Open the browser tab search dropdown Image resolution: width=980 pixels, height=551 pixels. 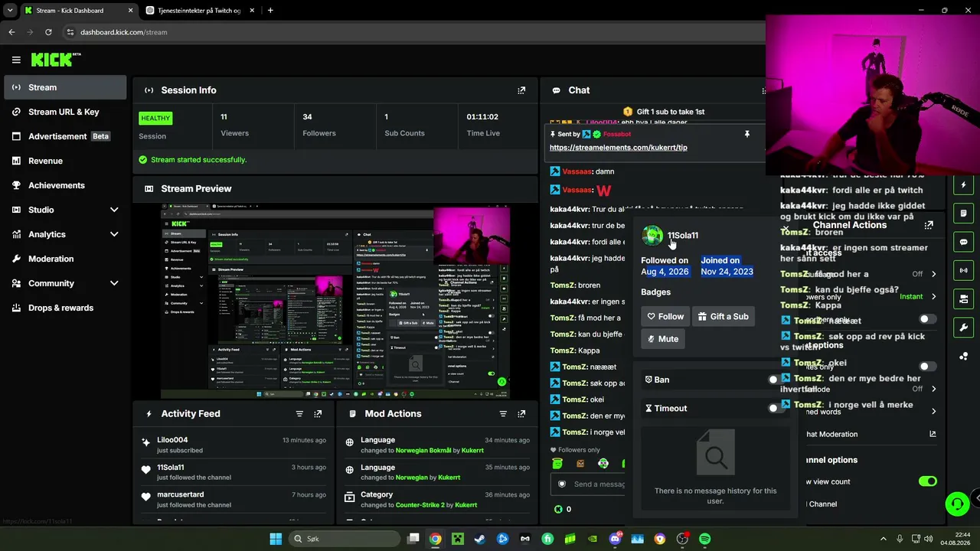click(x=10, y=11)
